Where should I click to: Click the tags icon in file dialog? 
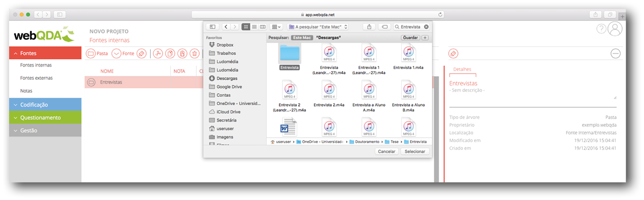[x=385, y=26]
